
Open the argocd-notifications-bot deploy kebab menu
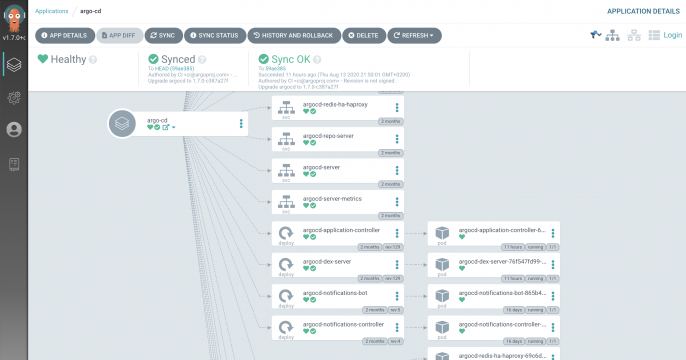(x=397, y=296)
